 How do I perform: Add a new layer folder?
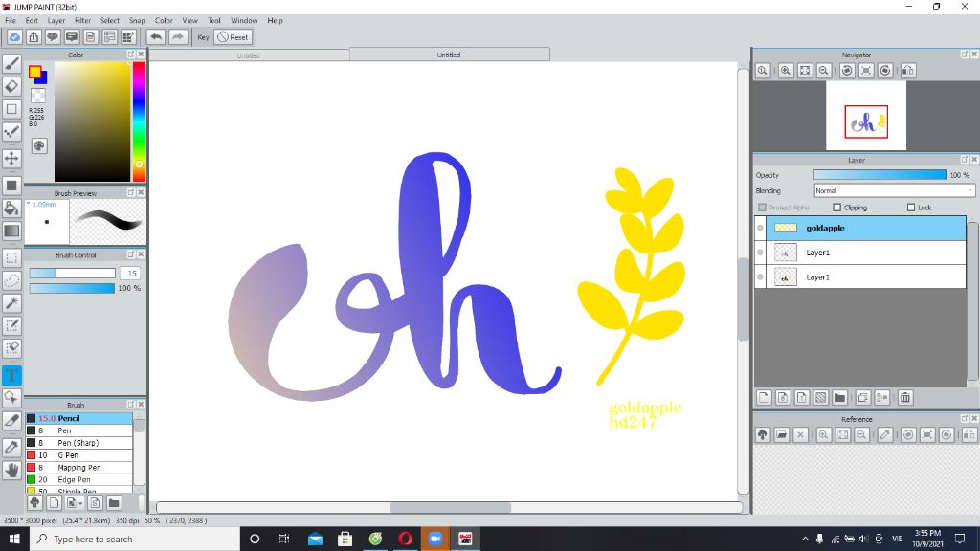[x=840, y=397]
